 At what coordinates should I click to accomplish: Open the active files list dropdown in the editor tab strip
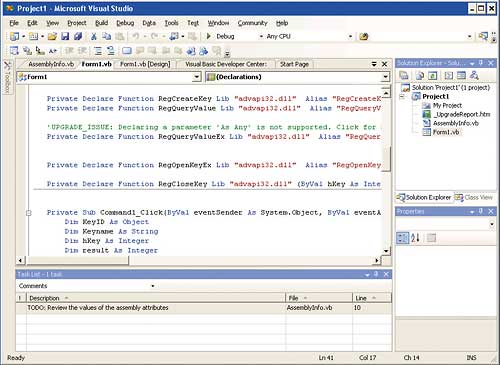[x=374, y=64]
